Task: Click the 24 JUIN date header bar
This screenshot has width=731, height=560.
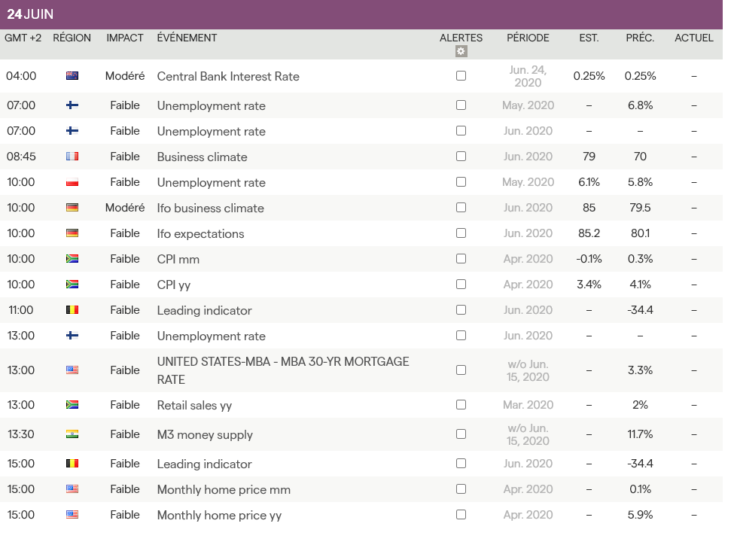Action: click(x=361, y=14)
